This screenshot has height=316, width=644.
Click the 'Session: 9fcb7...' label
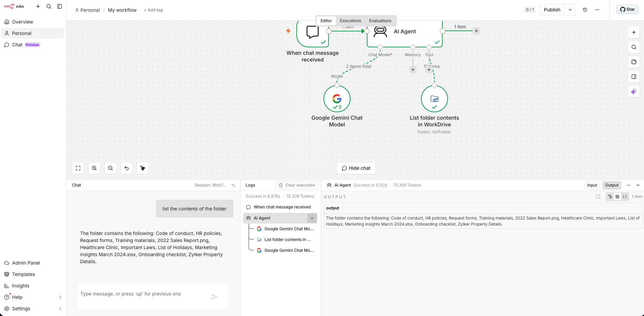click(210, 185)
